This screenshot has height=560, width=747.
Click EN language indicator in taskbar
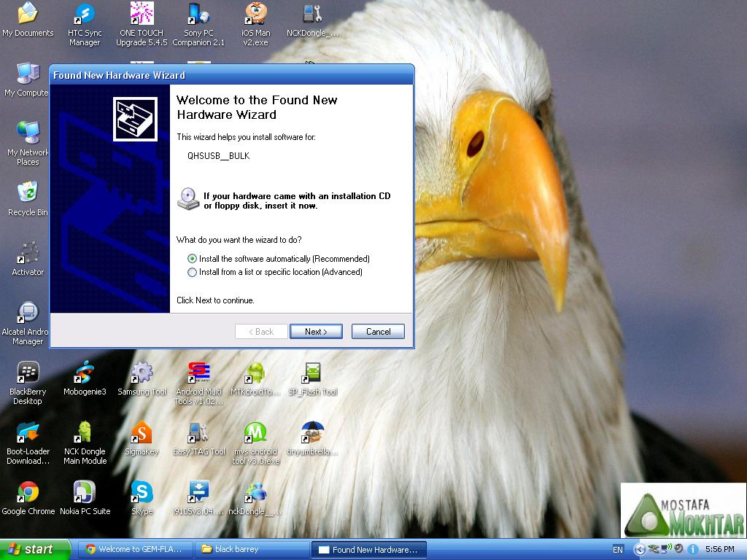click(x=617, y=550)
